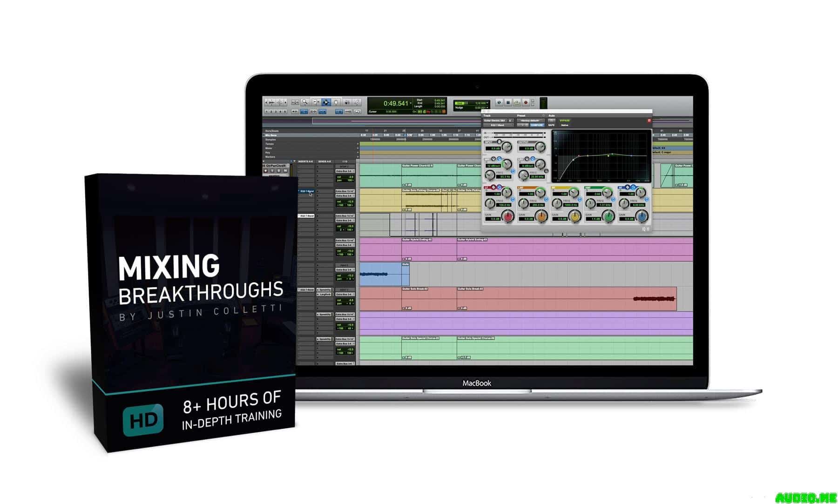The height and width of the screenshot is (504, 838).
Task: Click the SENDS A-E column header
Action: [324, 161]
